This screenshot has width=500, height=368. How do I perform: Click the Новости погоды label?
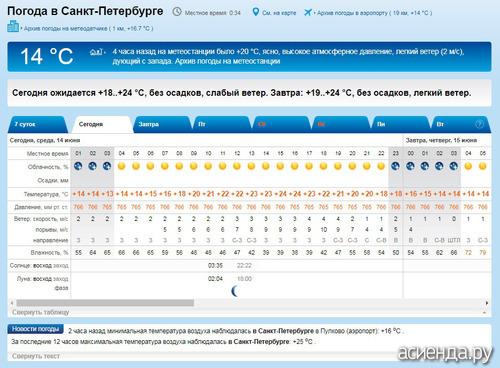pos(35,329)
